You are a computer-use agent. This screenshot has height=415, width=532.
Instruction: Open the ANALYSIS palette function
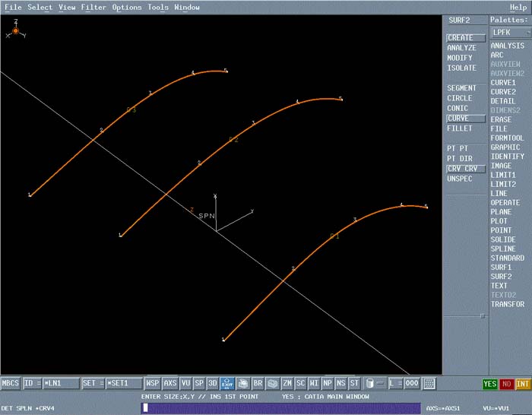click(x=507, y=46)
